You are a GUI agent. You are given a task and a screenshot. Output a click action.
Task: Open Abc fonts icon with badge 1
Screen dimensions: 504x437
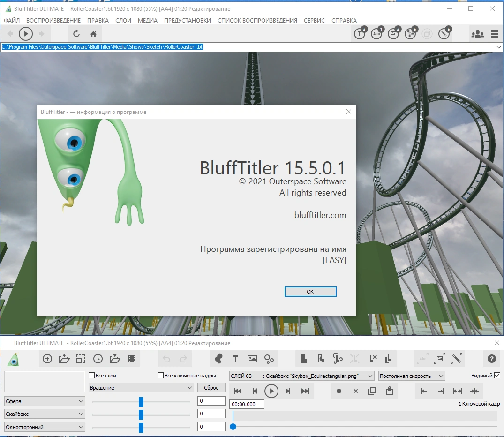pyautogui.click(x=377, y=33)
